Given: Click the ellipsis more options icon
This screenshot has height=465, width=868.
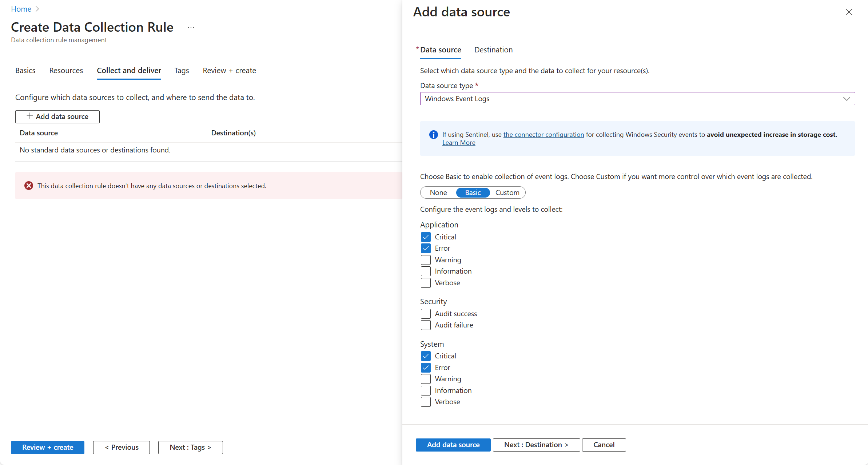Looking at the screenshot, I should click(191, 27).
